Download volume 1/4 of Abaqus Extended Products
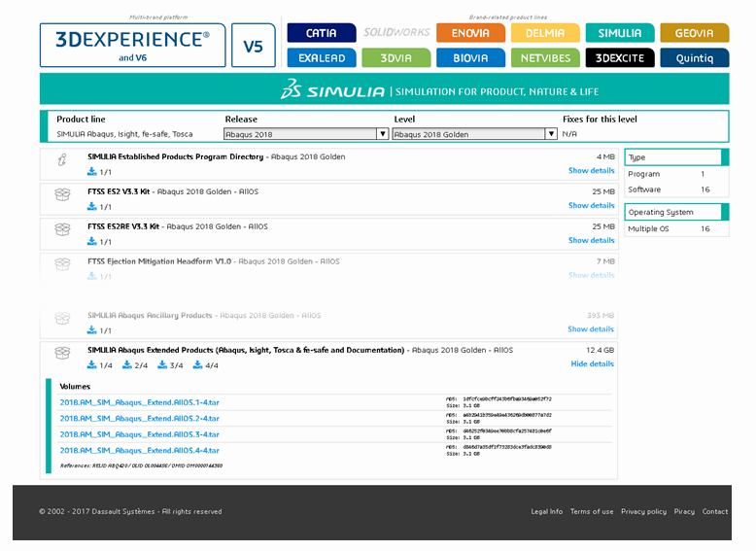The width and height of the screenshot is (756, 551). (x=92, y=365)
